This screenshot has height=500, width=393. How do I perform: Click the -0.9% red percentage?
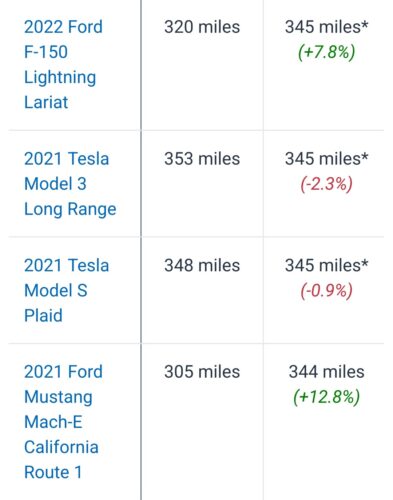327,291
